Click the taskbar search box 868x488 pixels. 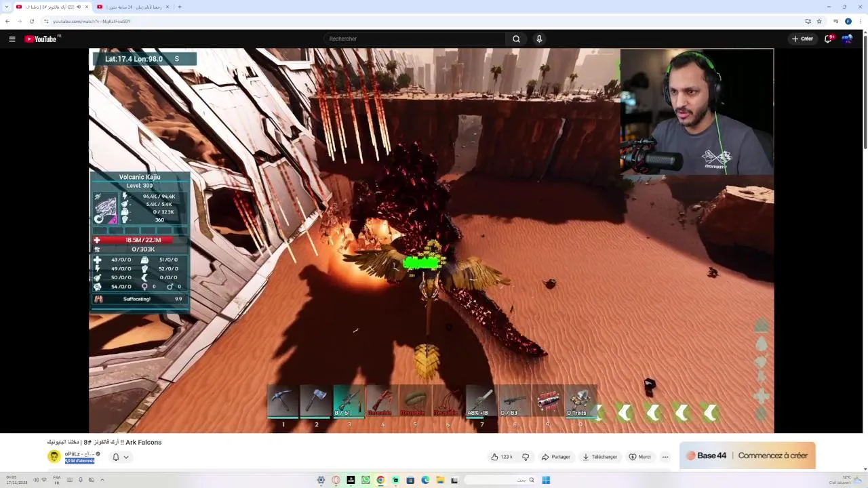pyautogui.click(x=500, y=480)
